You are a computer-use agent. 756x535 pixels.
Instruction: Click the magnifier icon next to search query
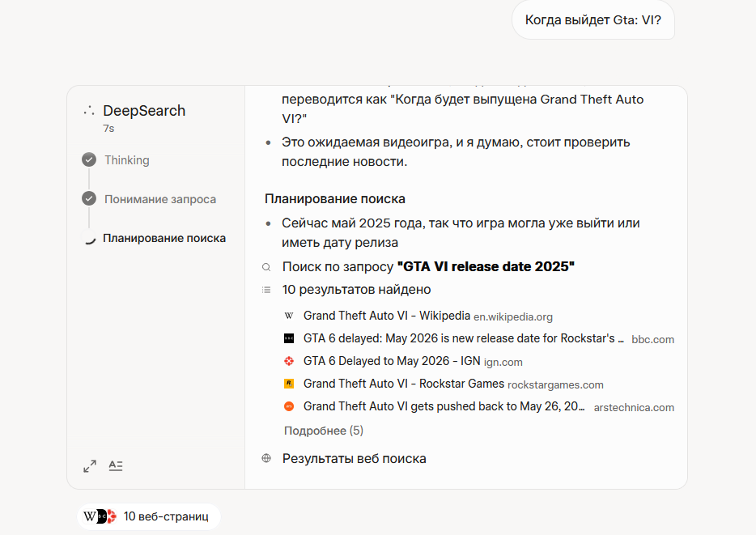tap(266, 267)
